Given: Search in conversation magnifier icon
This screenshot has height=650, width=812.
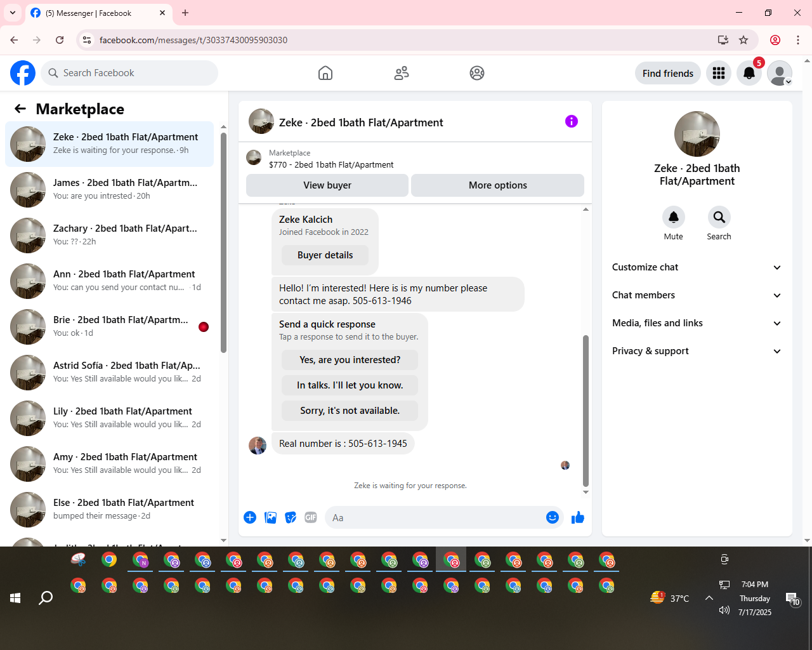Looking at the screenshot, I should (x=719, y=217).
